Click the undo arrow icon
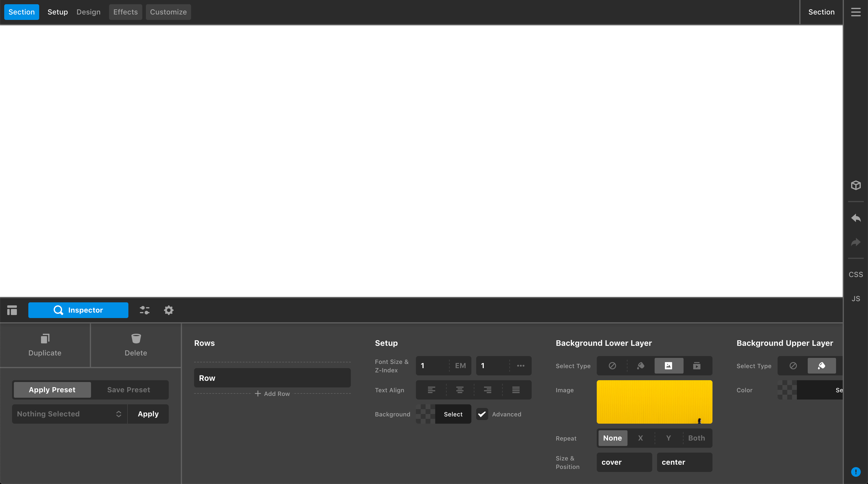The height and width of the screenshot is (484, 868). (x=856, y=218)
